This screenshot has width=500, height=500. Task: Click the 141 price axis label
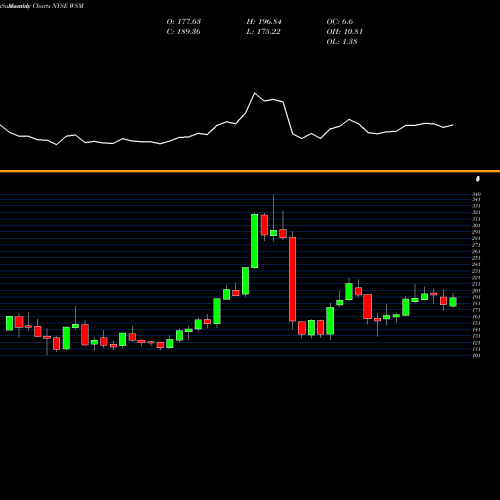click(x=476, y=330)
